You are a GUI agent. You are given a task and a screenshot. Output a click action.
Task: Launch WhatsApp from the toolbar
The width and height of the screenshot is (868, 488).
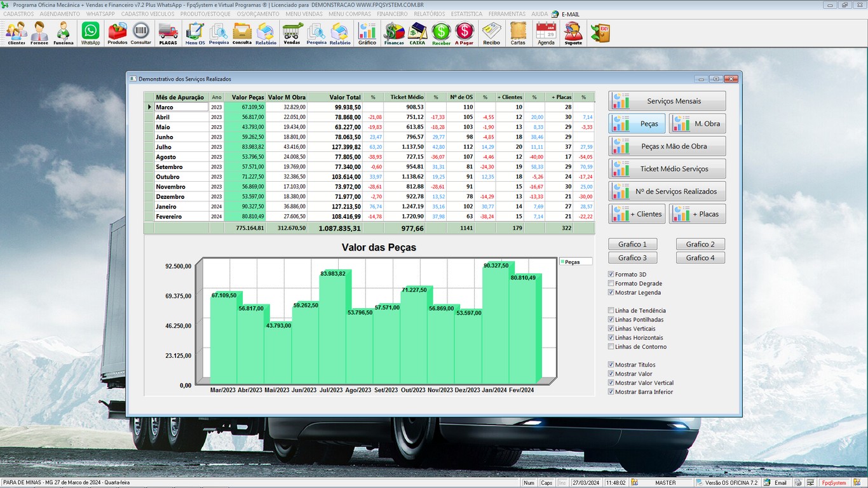91,33
